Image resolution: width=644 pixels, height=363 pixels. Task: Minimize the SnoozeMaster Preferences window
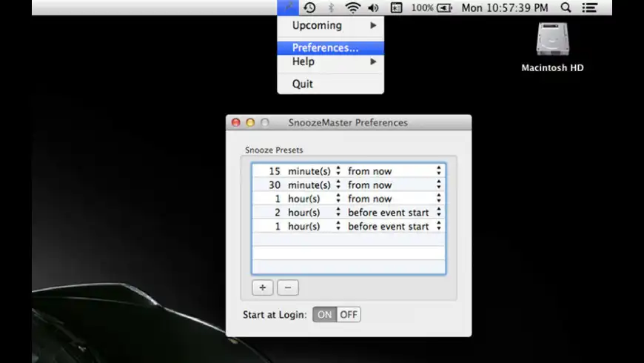point(250,122)
